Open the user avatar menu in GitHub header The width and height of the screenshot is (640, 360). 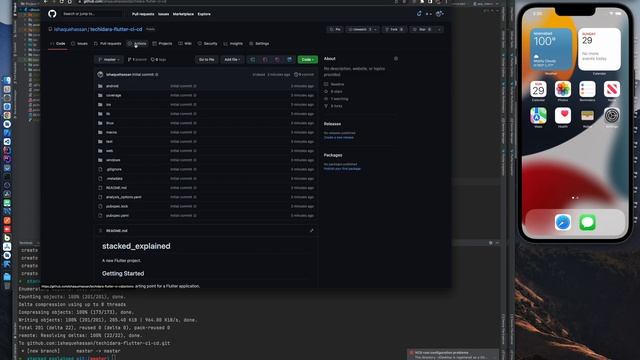click(439, 14)
